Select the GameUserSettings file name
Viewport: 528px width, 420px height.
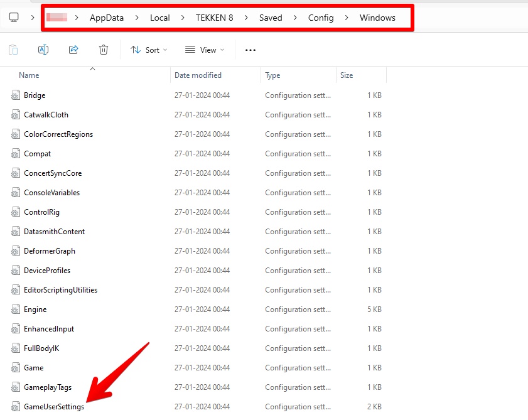pos(54,407)
